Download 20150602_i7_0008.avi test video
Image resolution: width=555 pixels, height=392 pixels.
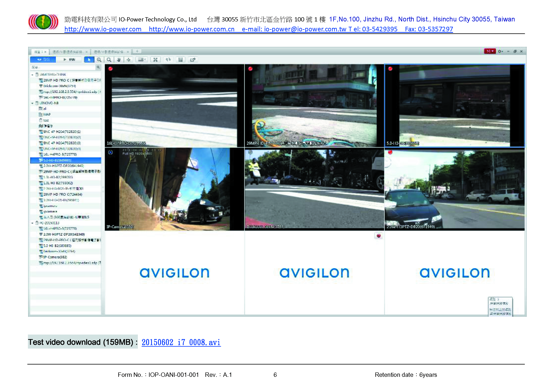(181, 342)
